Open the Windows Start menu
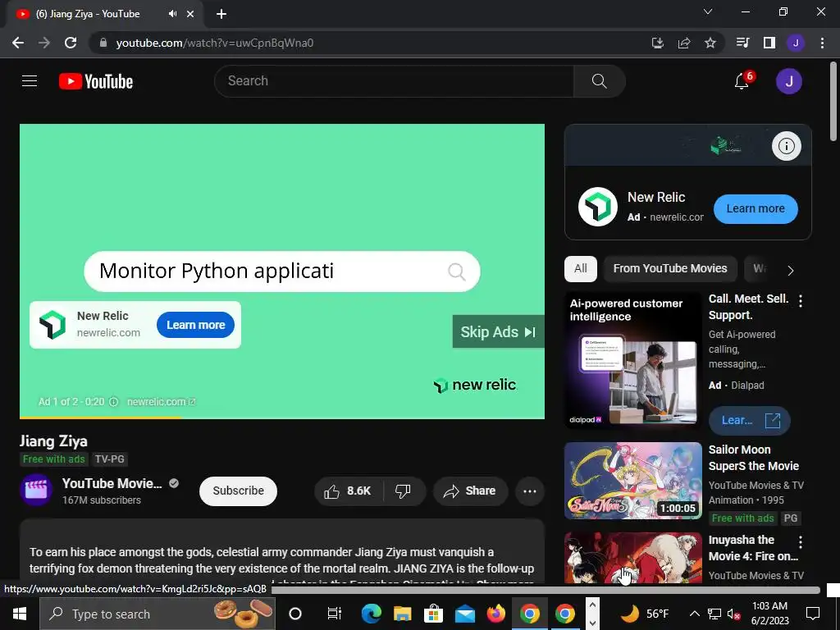 coord(20,614)
